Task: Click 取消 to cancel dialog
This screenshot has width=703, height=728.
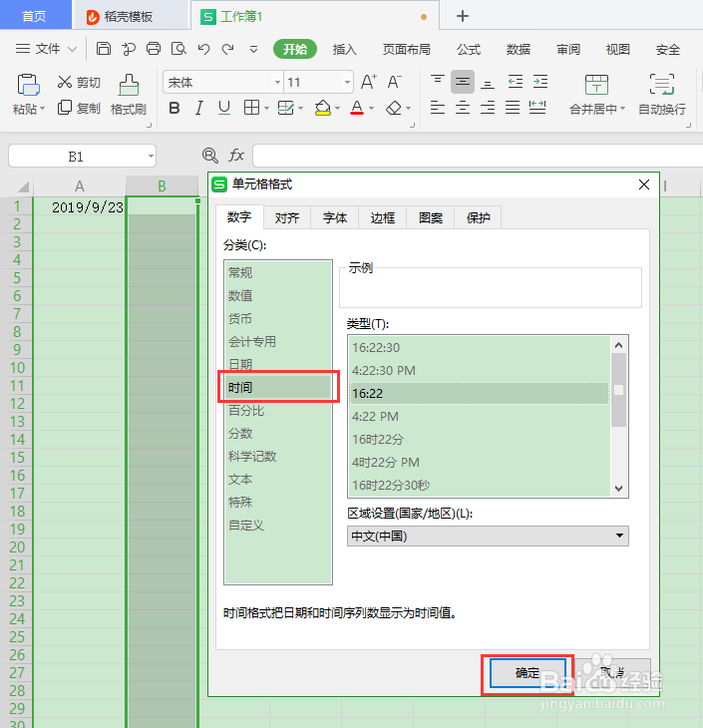Action: click(x=612, y=672)
